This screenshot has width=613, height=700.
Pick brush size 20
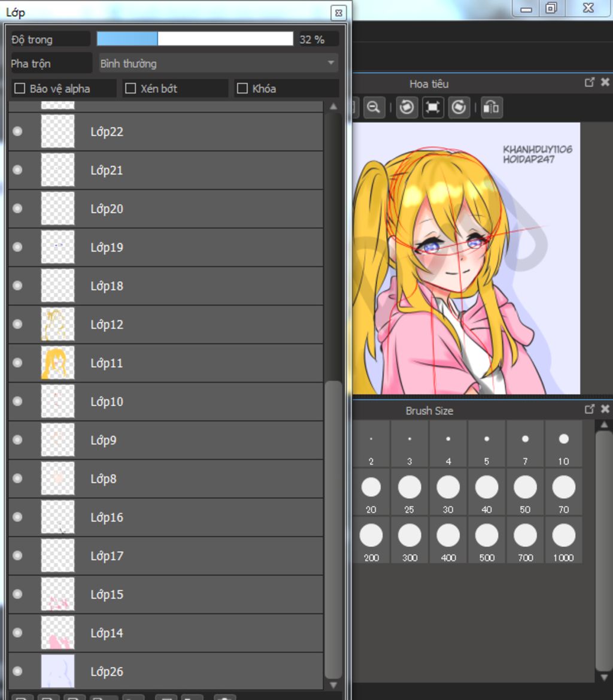(x=371, y=492)
